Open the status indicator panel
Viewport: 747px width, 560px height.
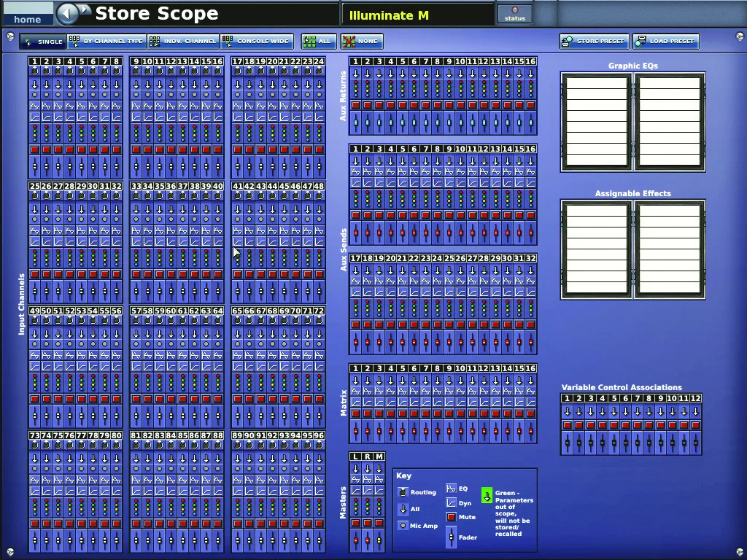click(514, 14)
